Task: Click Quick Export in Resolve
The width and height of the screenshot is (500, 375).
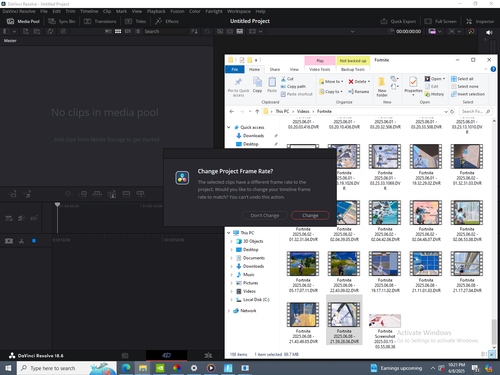Action: [398, 21]
